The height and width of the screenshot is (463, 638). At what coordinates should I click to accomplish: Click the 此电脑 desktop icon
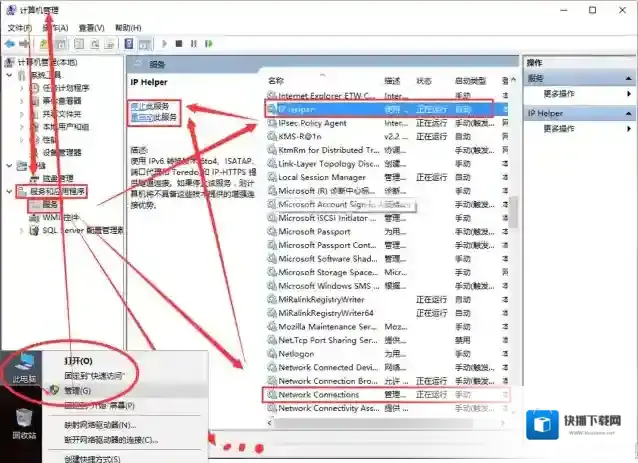pyautogui.click(x=22, y=363)
